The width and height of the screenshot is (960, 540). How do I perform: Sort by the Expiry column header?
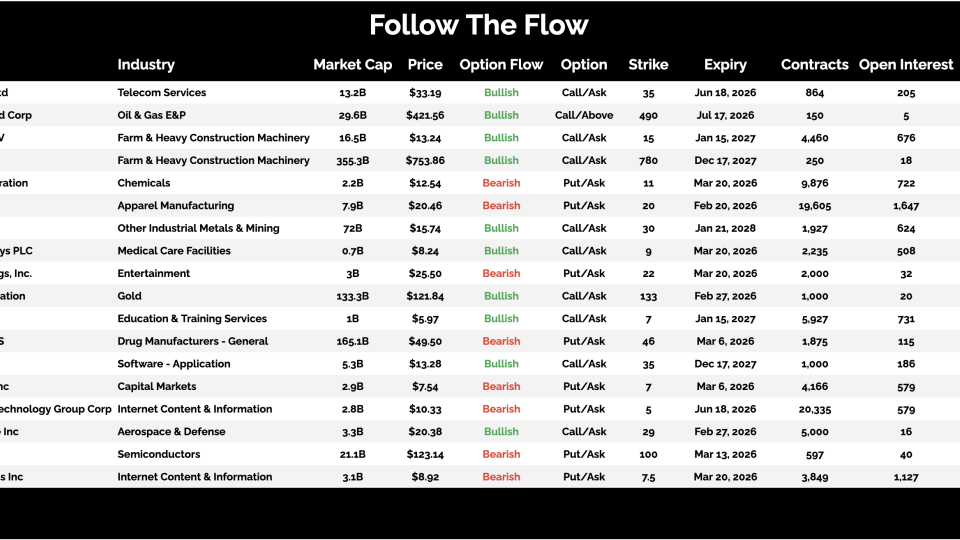(x=725, y=65)
